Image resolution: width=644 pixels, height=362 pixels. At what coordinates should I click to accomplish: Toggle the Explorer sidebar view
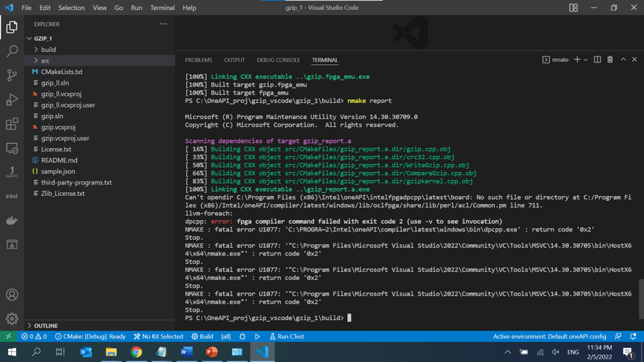(12, 27)
